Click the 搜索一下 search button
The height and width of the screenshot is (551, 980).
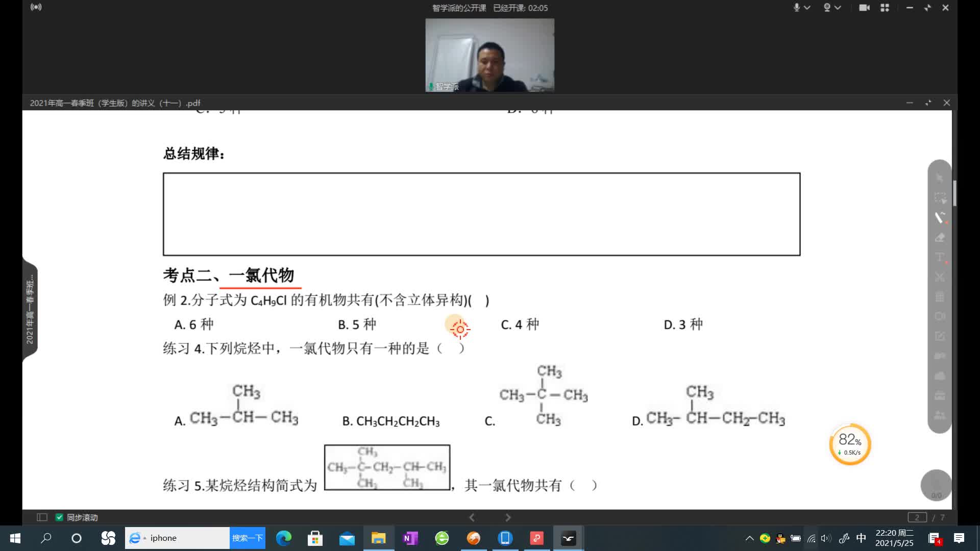click(x=248, y=538)
